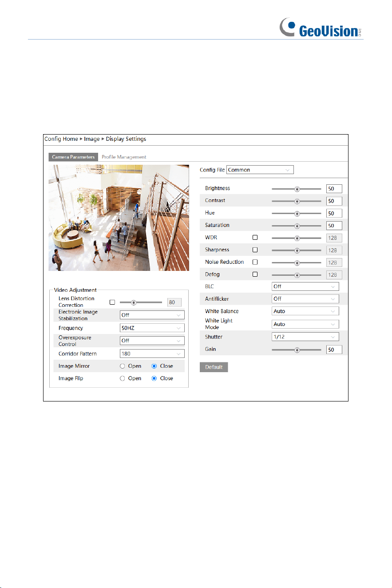Viewport: 392px width, 588px height.
Task: Click the Gain value input field
Action: (334, 350)
